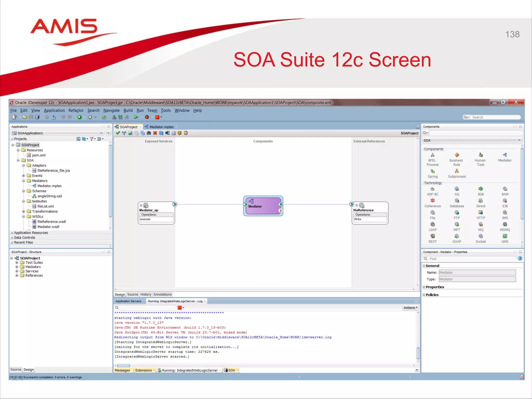
Task: Expand the Transformations folder
Action: pyautogui.click(x=23, y=211)
